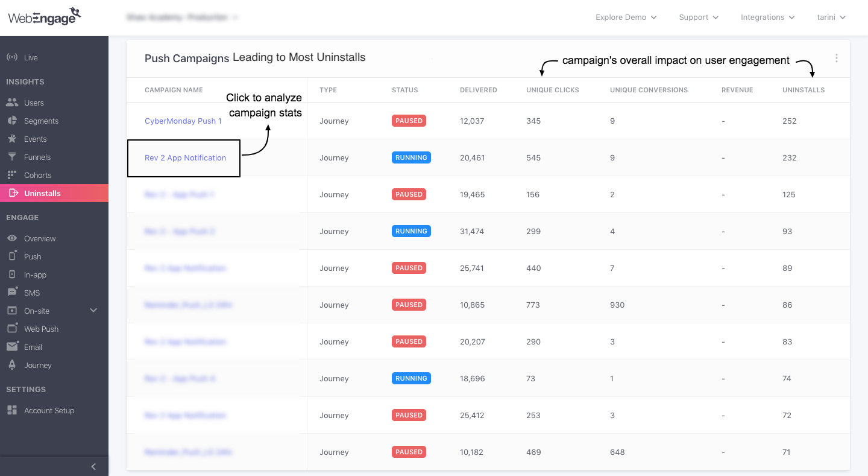
Task: Click the In-app icon
Action: coord(12,274)
